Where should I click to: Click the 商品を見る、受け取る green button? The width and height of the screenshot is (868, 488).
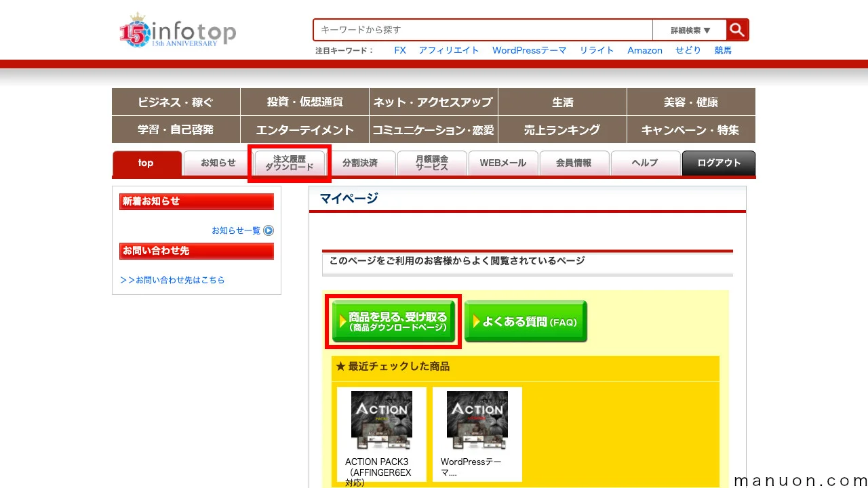pyautogui.click(x=393, y=321)
